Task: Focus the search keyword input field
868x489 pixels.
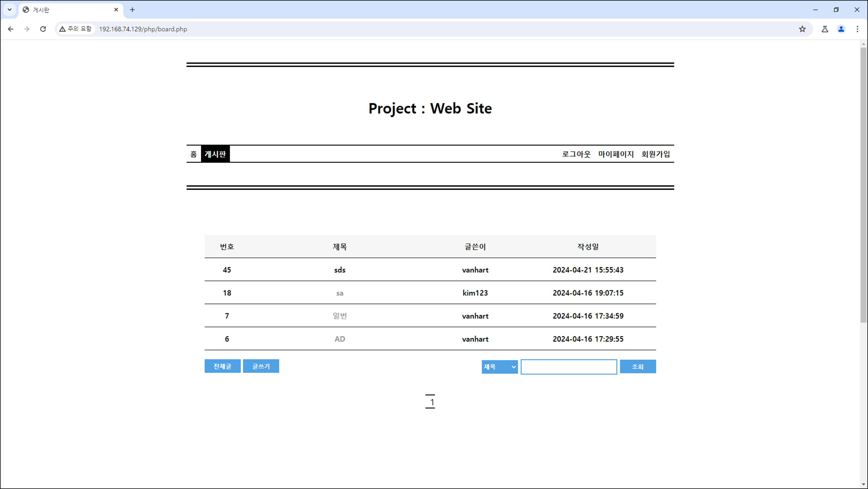Action: pyautogui.click(x=569, y=367)
